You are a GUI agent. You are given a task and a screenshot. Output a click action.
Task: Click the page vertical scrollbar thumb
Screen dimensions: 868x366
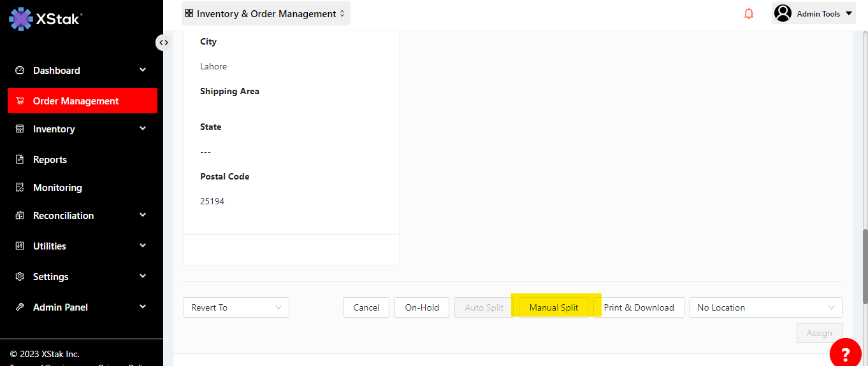click(864, 255)
